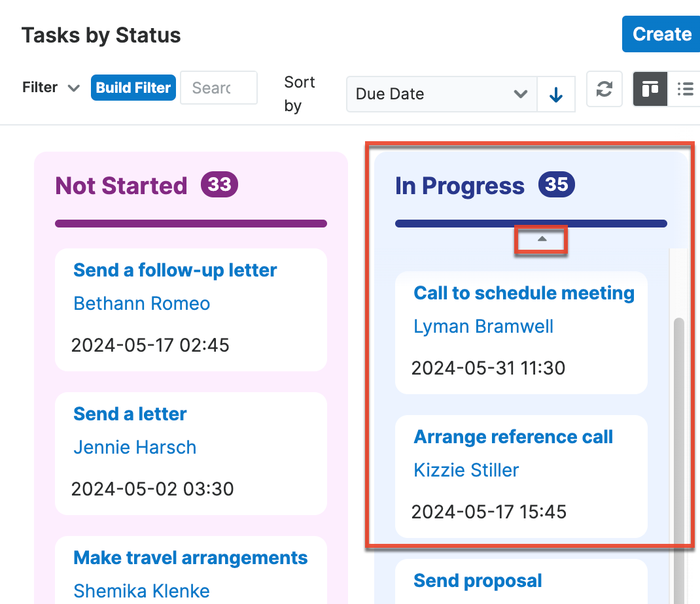This screenshot has width=700, height=604.
Task: Open Lyman Bramwell contact link
Action: point(483,326)
